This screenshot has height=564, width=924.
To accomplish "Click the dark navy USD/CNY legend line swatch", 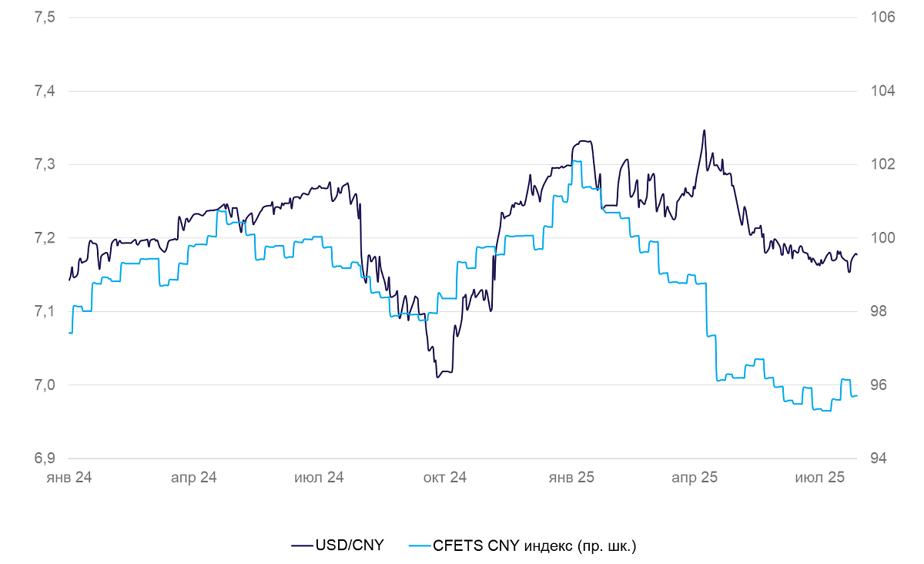I will 302,546.
